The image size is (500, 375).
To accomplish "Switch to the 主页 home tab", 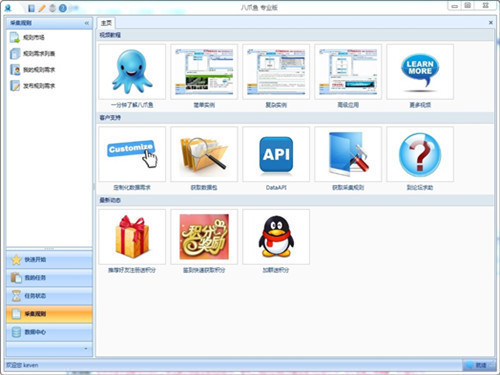I will coord(106,23).
